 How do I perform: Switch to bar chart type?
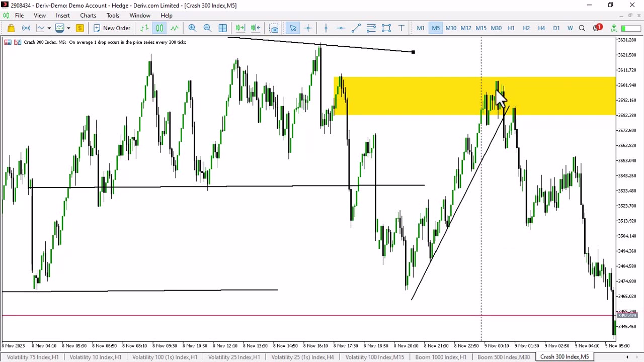click(x=144, y=28)
